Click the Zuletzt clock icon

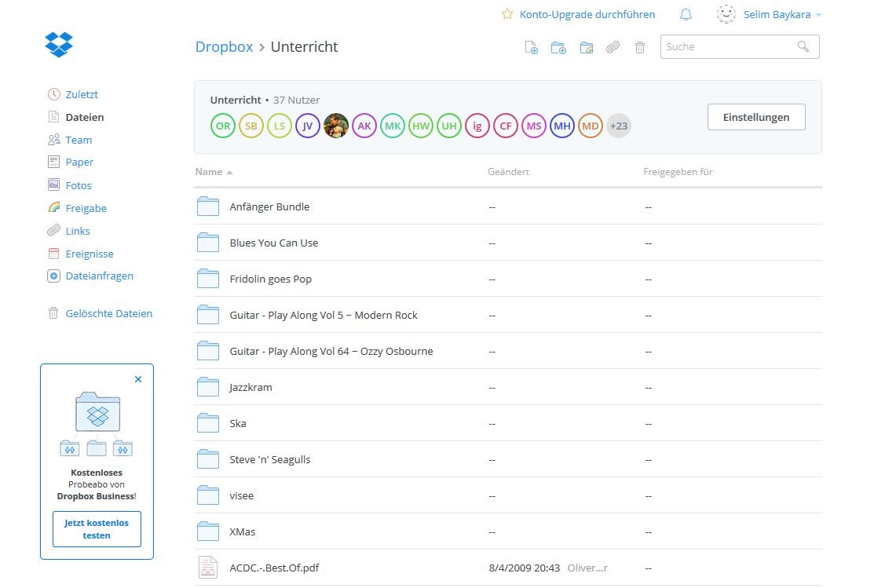tap(53, 94)
